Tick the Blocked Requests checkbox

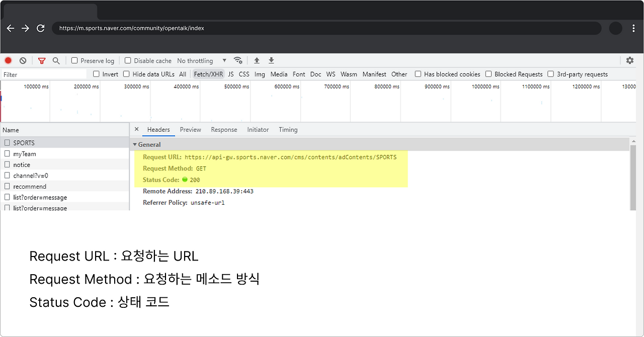(x=488, y=74)
